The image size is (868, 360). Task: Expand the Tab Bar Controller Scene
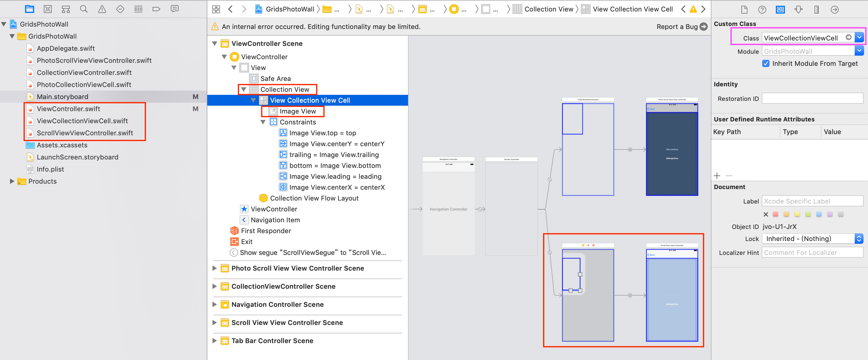point(215,341)
